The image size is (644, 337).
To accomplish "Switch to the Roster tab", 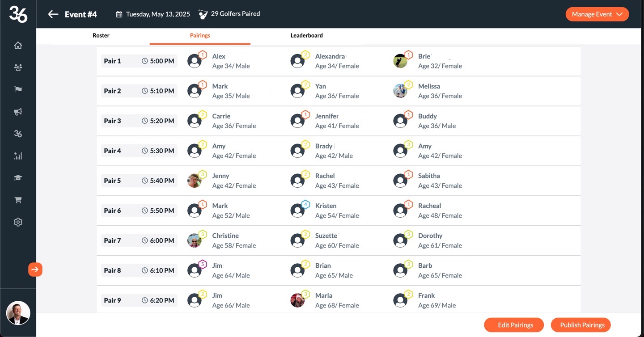I will pos(101,35).
